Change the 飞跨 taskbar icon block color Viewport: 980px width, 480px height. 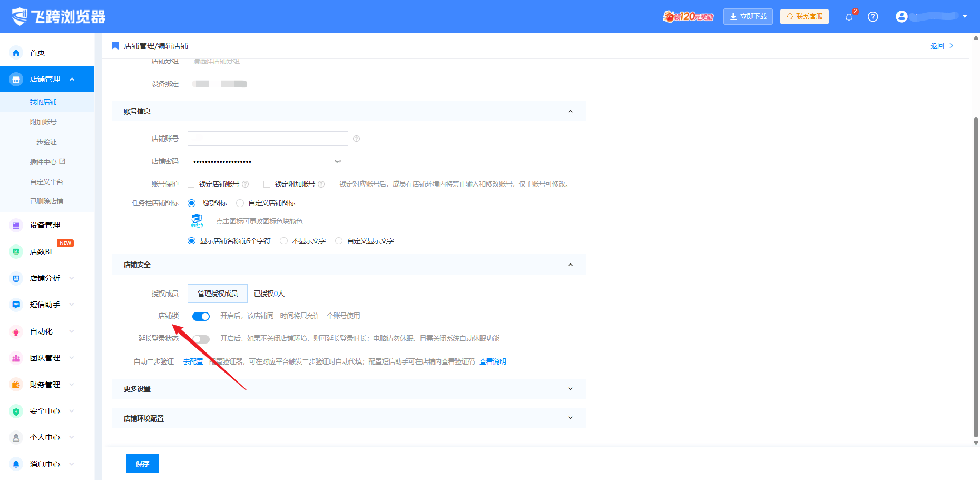point(197,221)
